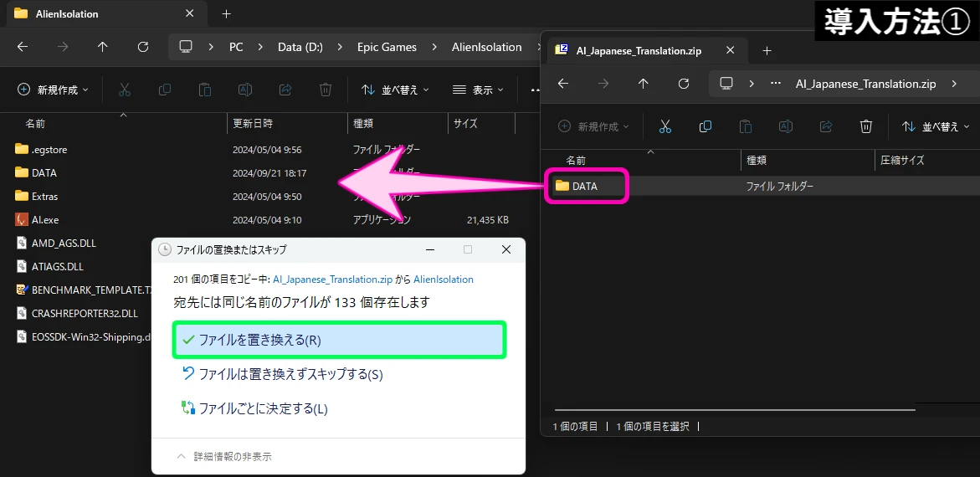This screenshot has height=477, width=980.
Task: Click Forward arrow in zip window
Action: [603, 83]
